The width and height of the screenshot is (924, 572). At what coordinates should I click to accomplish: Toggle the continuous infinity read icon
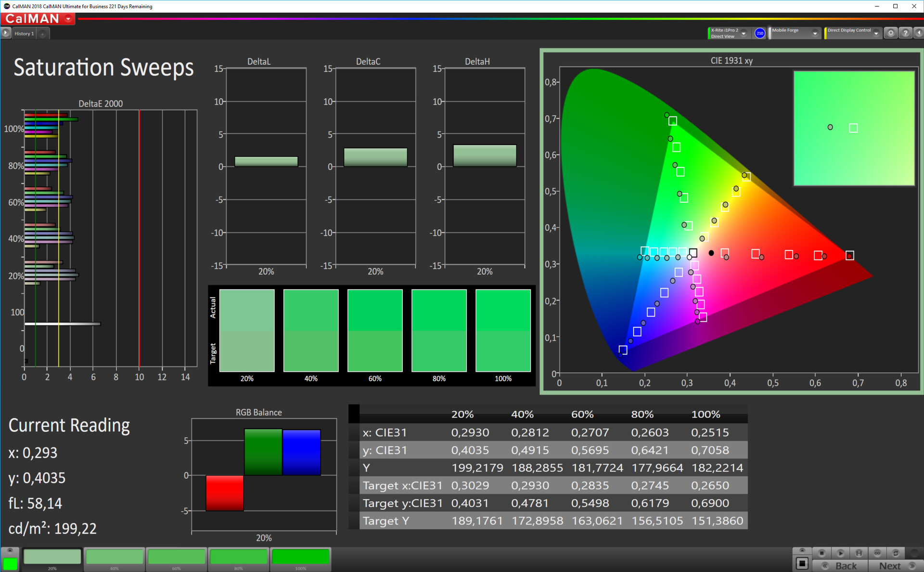pyautogui.click(x=877, y=553)
